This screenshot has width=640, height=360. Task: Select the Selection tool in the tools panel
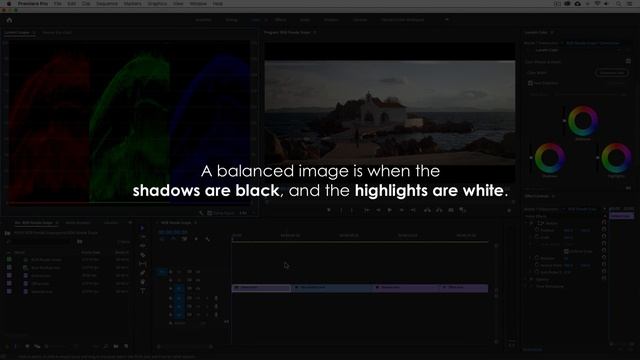click(x=142, y=228)
